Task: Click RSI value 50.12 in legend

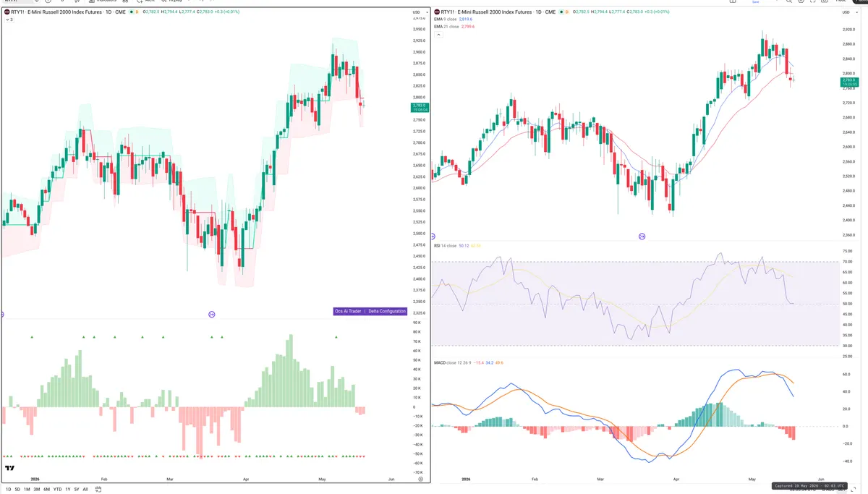Action: pyautogui.click(x=463, y=246)
